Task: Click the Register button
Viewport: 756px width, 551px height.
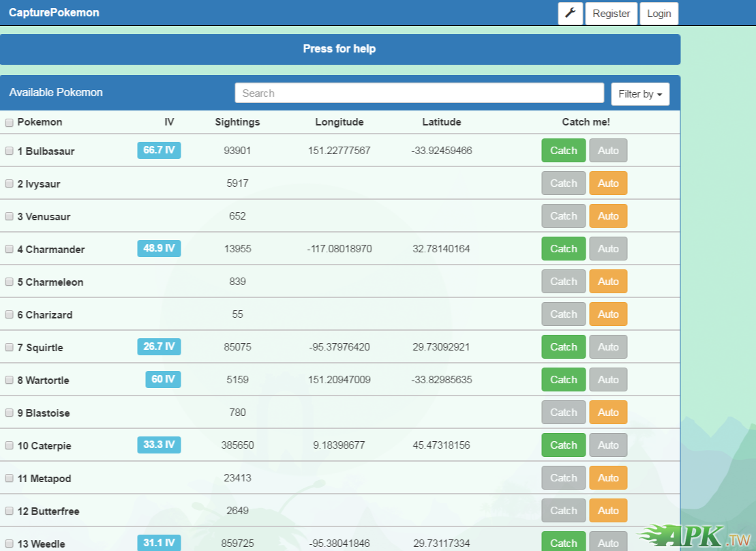Action: [x=611, y=14]
